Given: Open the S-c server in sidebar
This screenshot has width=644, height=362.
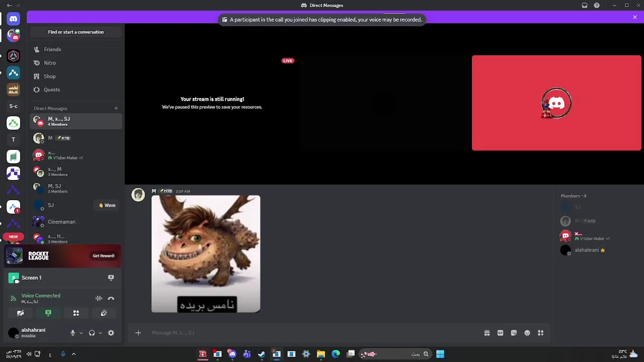Looking at the screenshot, I should point(14,106).
